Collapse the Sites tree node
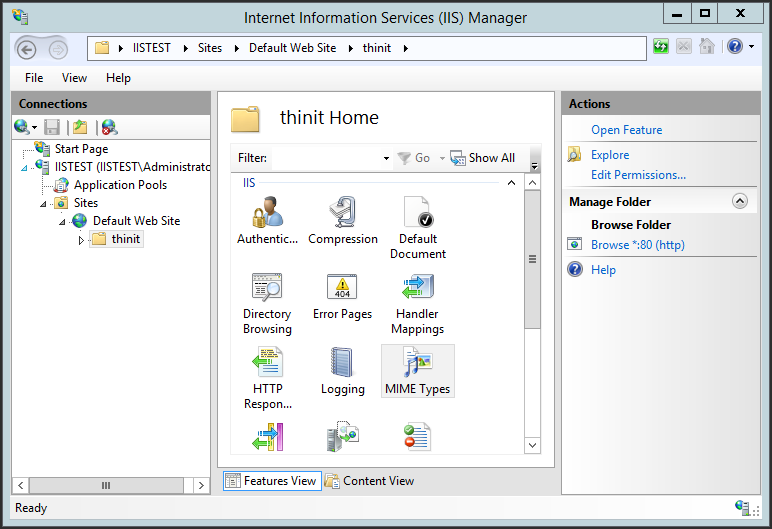The image size is (772, 529). coord(43,204)
